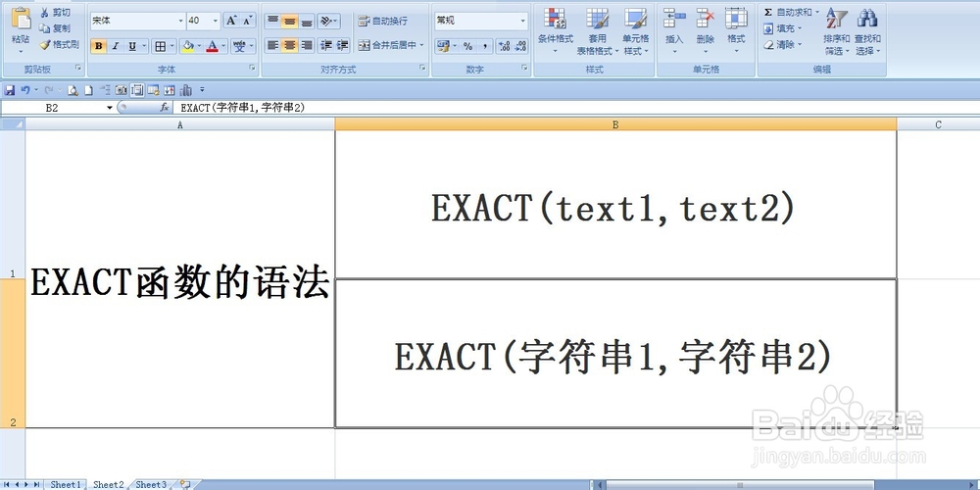Create new workbook from quick toolbar
Image resolution: width=980 pixels, height=490 pixels.
(89, 90)
